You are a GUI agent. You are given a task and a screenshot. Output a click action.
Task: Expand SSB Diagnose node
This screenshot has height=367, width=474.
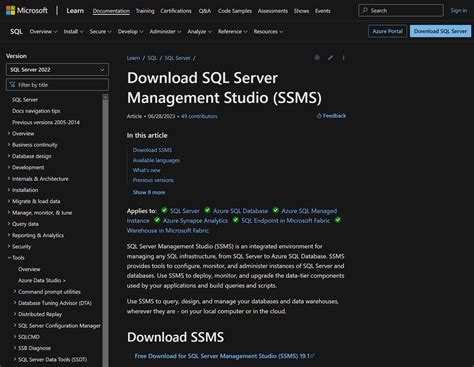(15, 348)
